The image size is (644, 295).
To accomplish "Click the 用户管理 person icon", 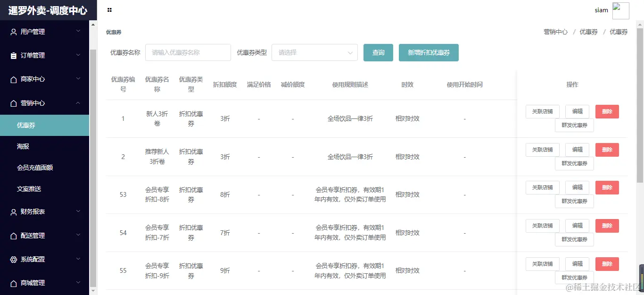I will click(13, 32).
